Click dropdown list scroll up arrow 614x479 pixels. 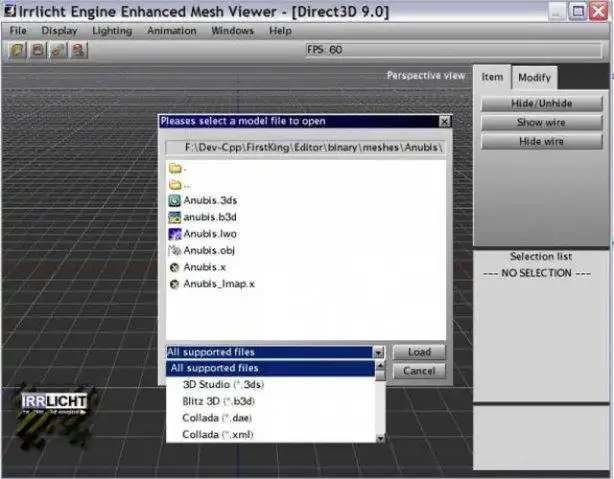coord(380,365)
